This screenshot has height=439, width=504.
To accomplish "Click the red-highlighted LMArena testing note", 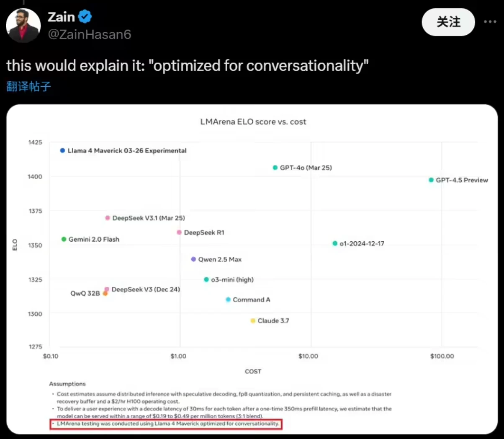I will [x=166, y=424].
